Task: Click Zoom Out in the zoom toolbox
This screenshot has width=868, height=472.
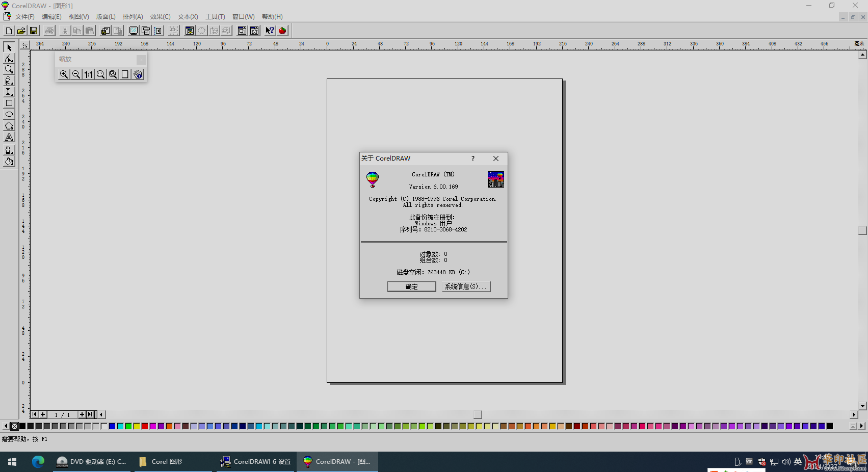Action: [76, 74]
